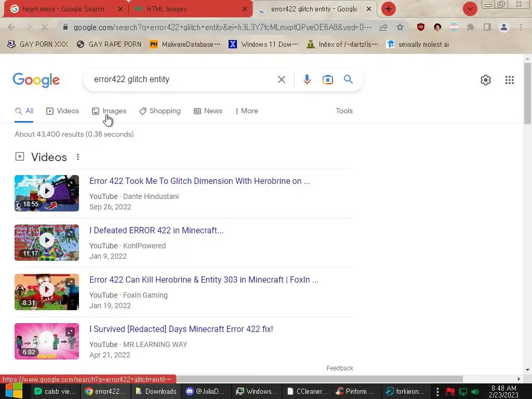Open Google quick settings gear
This screenshot has width=532, height=399.
(x=486, y=80)
